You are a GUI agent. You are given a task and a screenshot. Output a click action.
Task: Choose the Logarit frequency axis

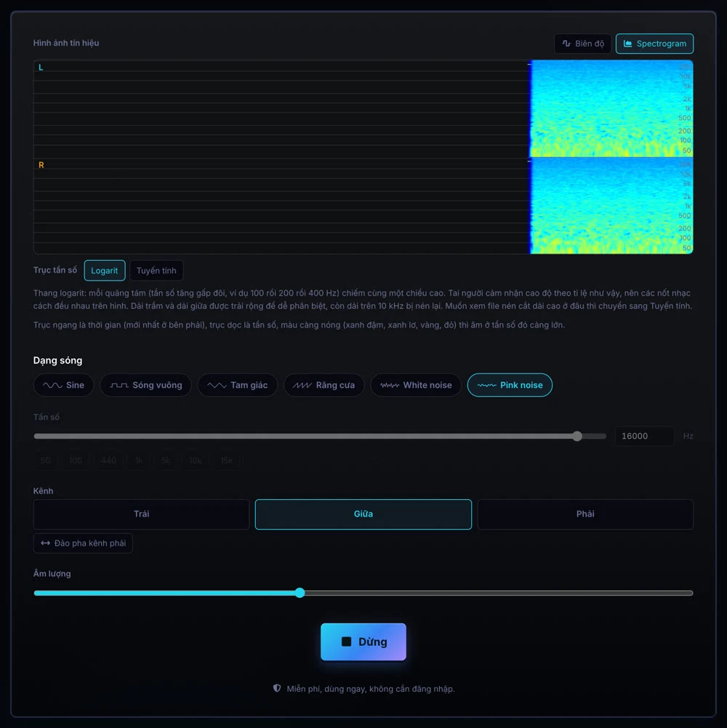tap(105, 271)
